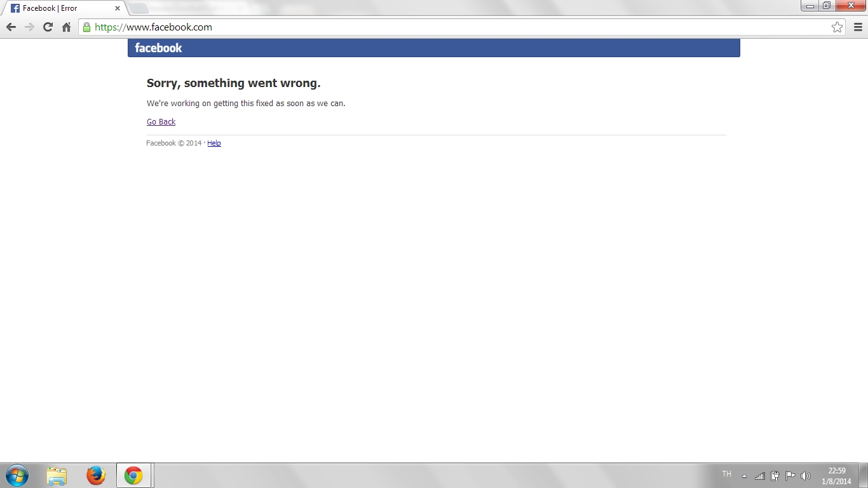Click the 'Sorry, something went wrong.' heading
The height and width of the screenshot is (488, 868).
click(x=234, y=83)
